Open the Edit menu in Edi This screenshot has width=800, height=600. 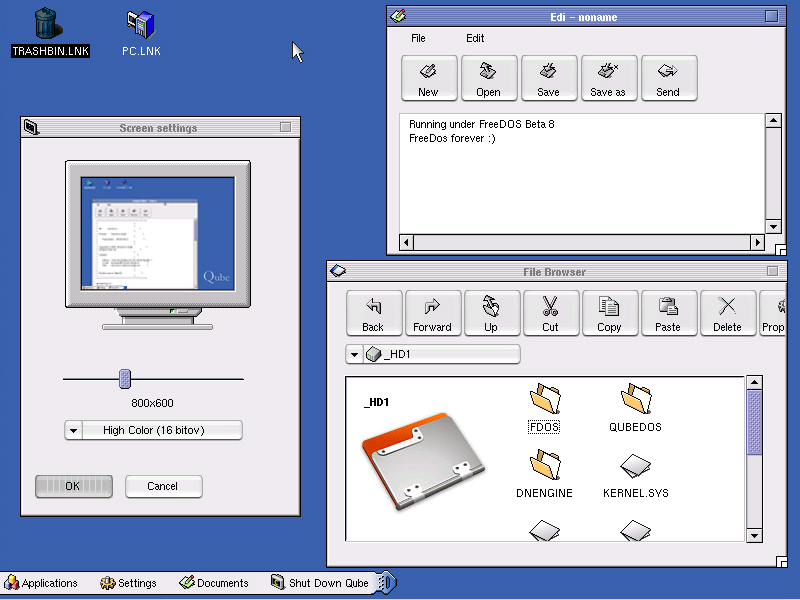pos(475,38)
